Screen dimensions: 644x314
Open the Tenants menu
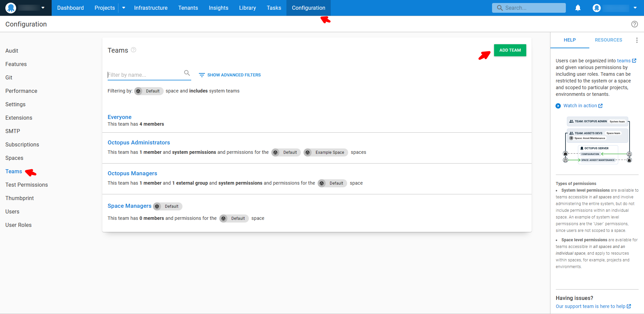188,8
